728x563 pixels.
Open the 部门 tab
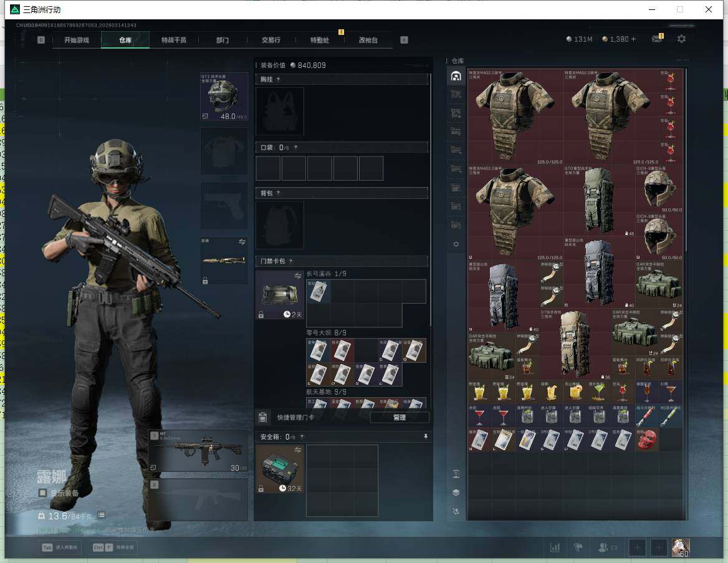223,40
